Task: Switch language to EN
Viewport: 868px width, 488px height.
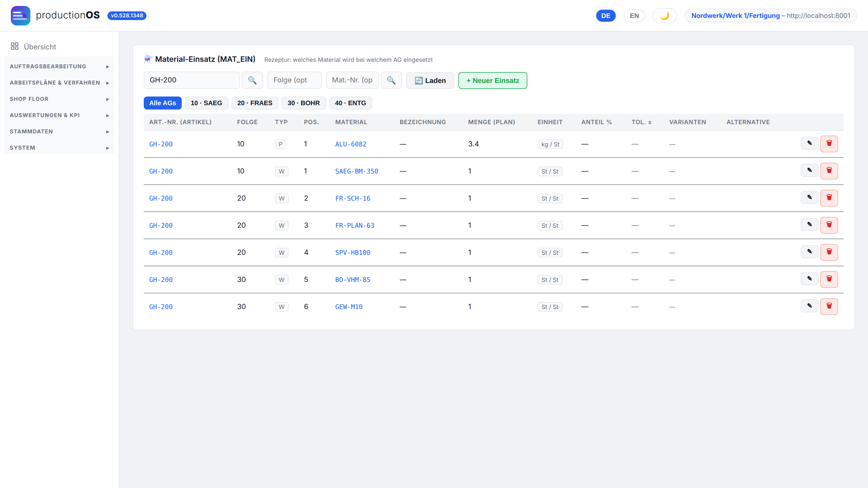Action: 634,15
